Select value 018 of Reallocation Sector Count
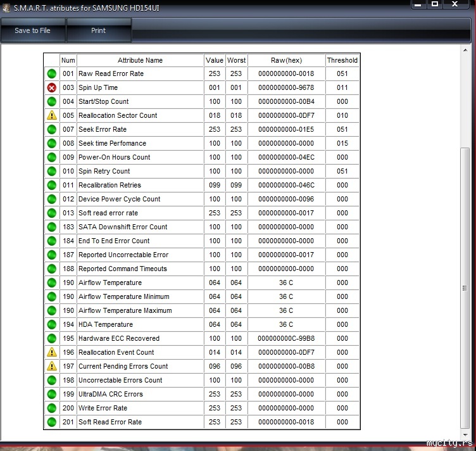 click(215, 115)
